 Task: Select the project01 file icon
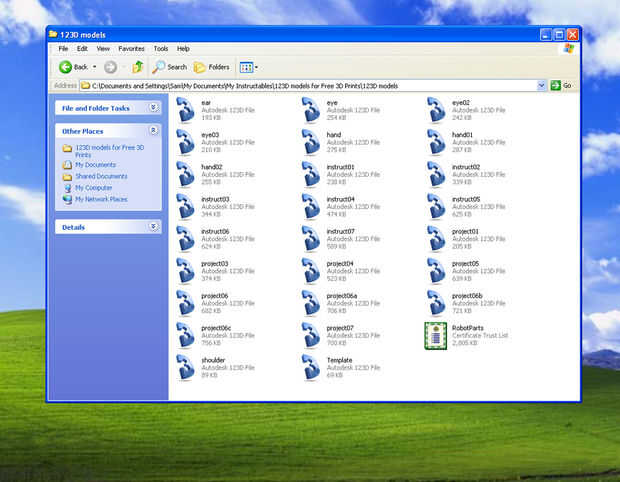tap(436, 239)
